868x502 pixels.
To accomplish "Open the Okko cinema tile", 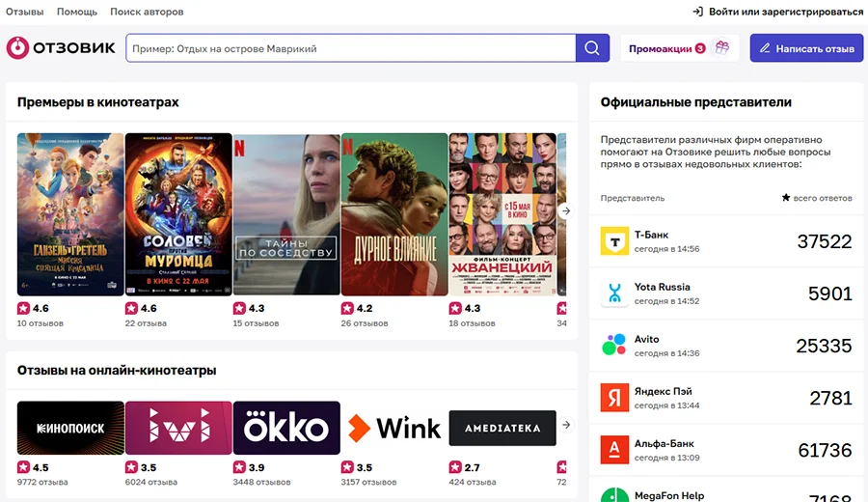I will click(286, 428).
